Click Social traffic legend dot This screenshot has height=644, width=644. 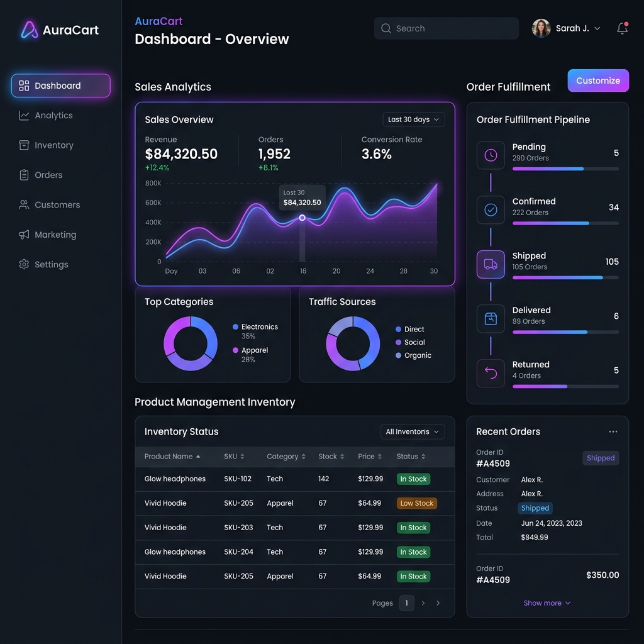pyautogui.click(x=398, y=342)
